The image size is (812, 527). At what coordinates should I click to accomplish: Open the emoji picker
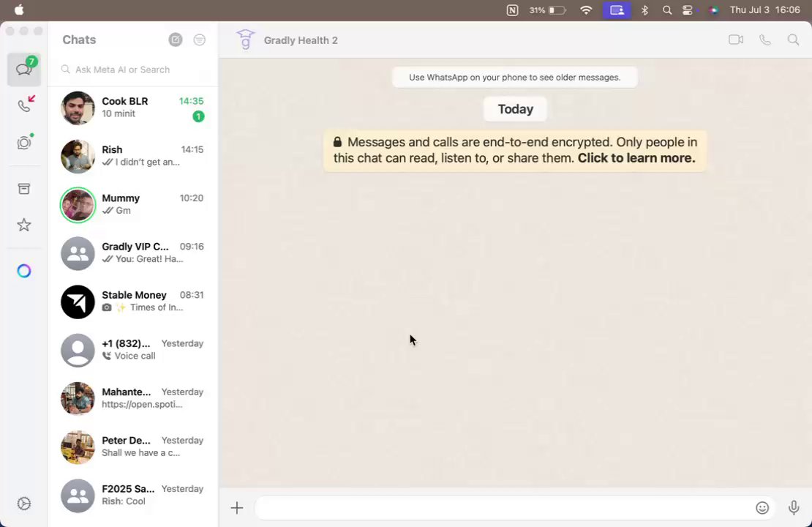click(762, 508)
